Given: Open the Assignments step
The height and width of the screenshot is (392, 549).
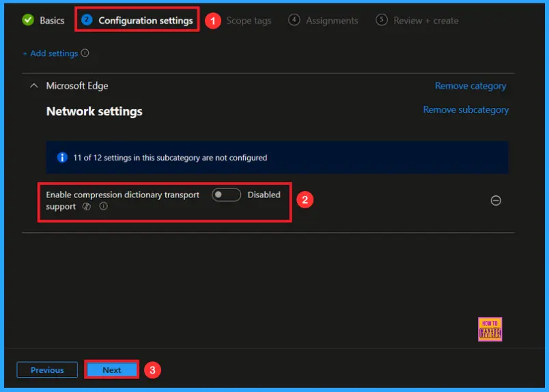Looking at the screenshot, I should [323, 20].
